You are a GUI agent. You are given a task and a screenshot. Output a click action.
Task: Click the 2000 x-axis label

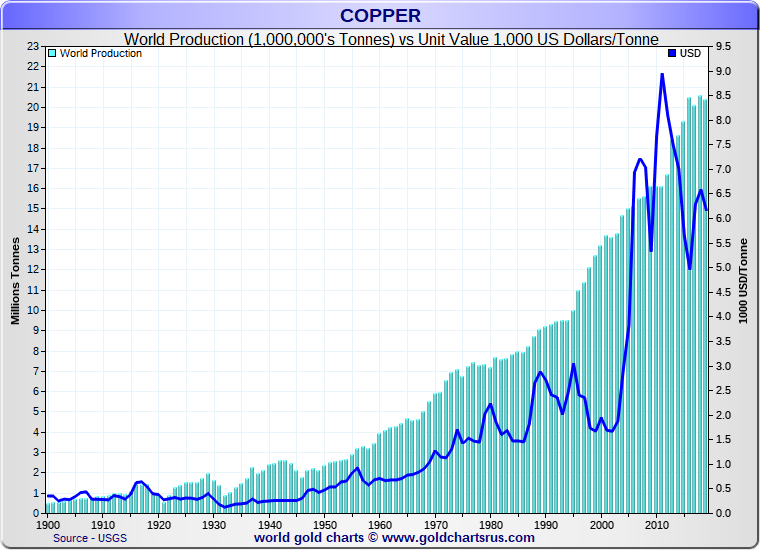pos(602,525)
